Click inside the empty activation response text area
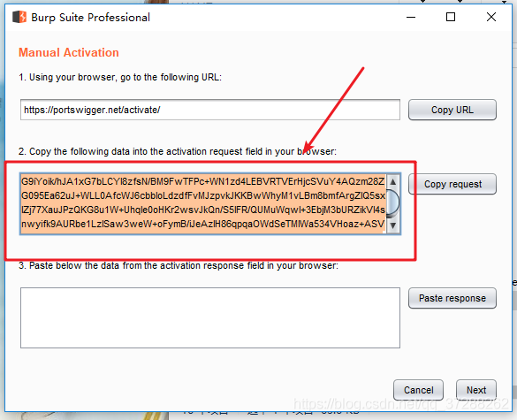The height and width of the screenshot is (420, 517). 210,317
